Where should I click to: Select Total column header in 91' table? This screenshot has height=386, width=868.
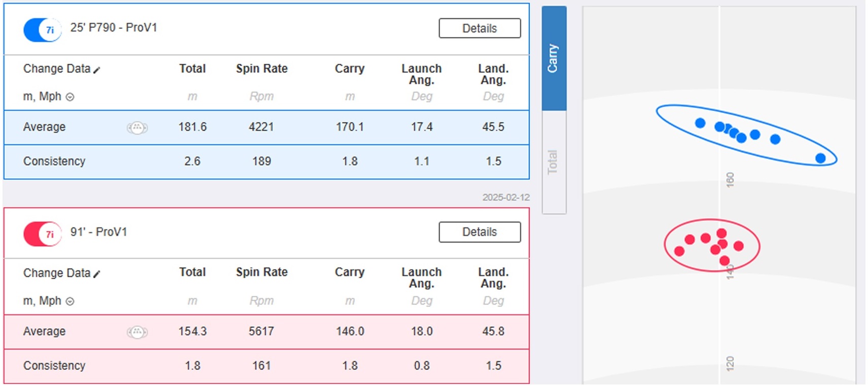pyautogui.click(x=192, y=272)
